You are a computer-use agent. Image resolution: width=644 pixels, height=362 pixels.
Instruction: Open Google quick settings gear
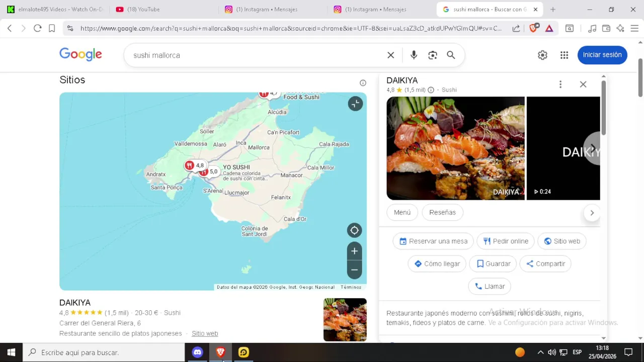(x=542, y=55)
